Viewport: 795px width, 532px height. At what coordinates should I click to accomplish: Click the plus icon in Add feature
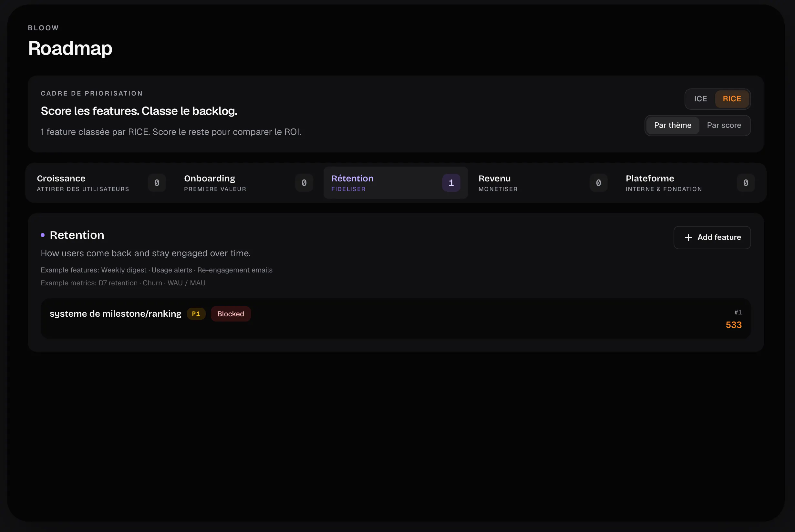(688, 238)
